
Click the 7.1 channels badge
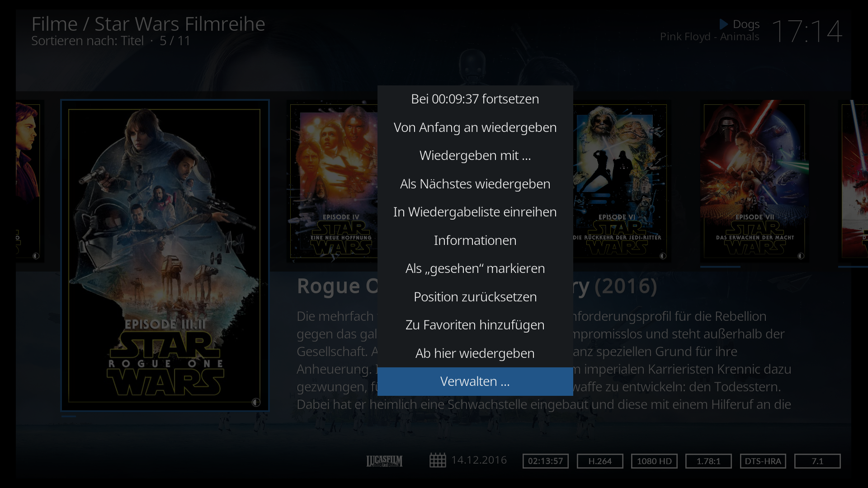click(x=817, y=461)
